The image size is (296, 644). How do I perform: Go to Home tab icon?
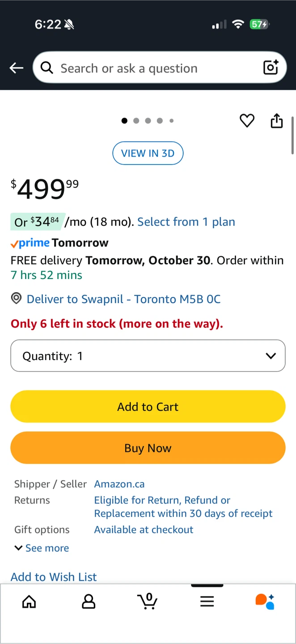pyautogui.click(x=29, y=602)
